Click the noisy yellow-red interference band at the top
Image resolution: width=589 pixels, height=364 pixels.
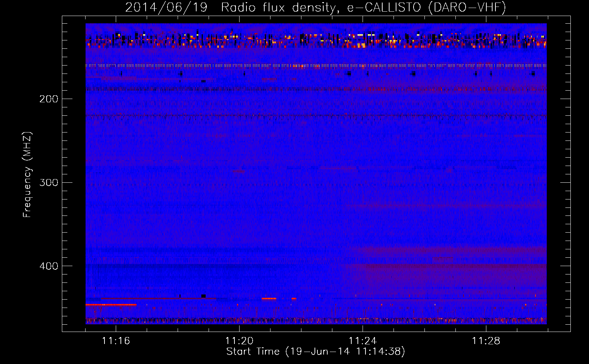pos(316,40)
